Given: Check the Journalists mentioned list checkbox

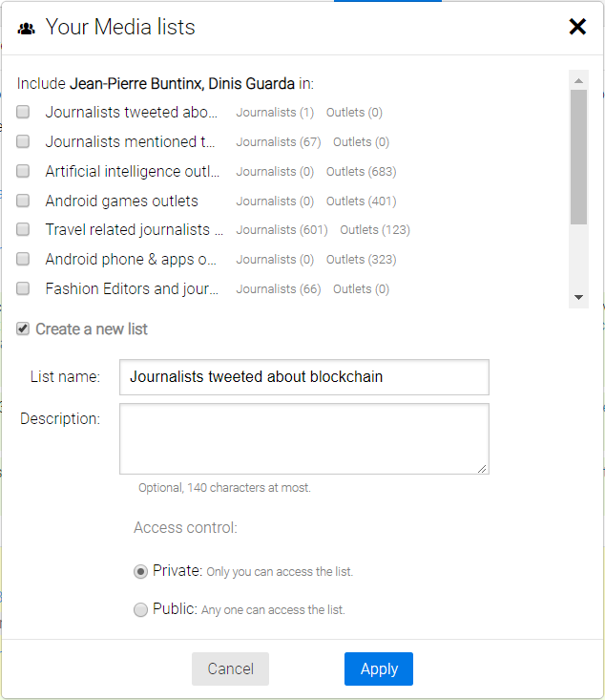Looking at the screenshot, I should pos(23,141).
